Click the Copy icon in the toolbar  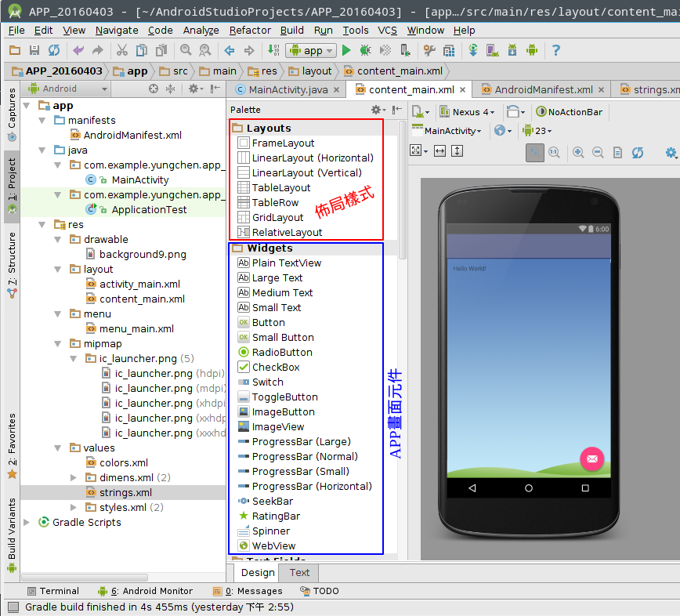(142, 50)
